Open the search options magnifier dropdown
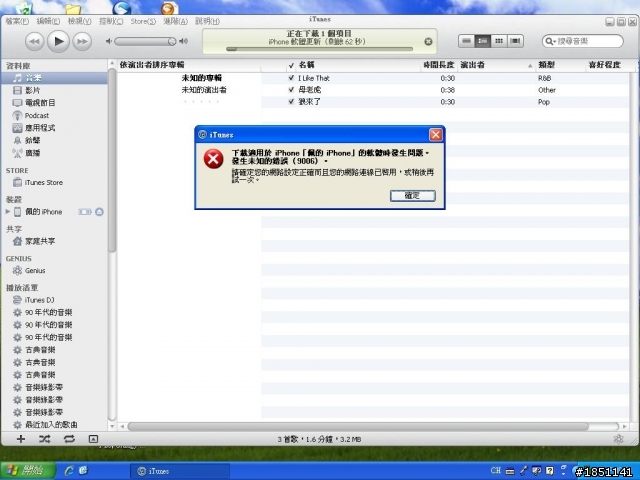The image size is (640, 480). [550, 41]
